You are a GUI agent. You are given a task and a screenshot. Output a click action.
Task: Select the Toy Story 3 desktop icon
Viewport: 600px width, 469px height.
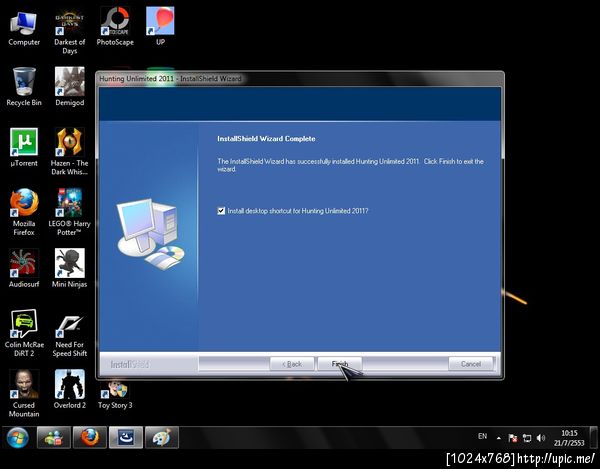click(x=115, y=396)
